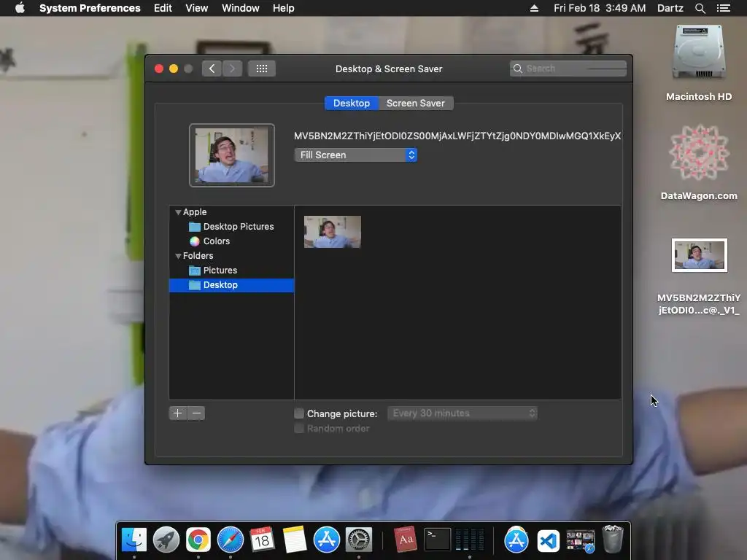The height and width of the screenshot is (560, 747).
Task: Open App Store icon beside VS Code
Action: 516,540
